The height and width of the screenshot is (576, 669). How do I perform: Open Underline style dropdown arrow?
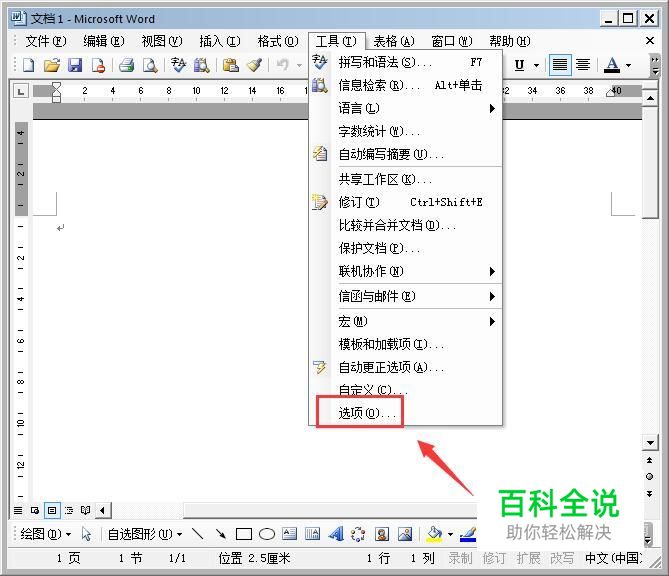pyautogui.click(x=536, y=65)
